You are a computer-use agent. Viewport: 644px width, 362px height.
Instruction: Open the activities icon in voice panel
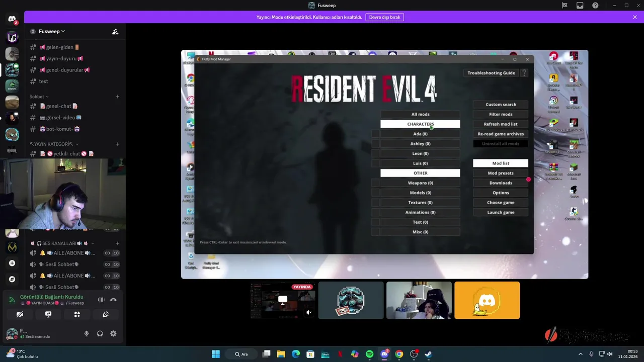pos(77,314)
